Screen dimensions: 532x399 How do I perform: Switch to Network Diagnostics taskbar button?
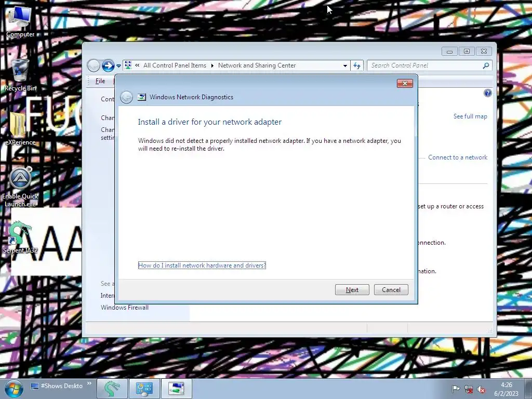176,389
